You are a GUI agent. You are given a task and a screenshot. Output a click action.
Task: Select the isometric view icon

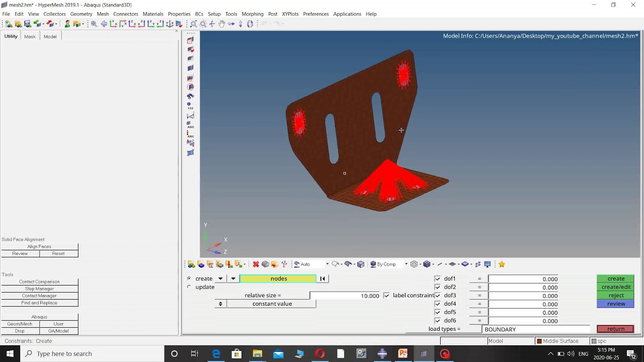[169, 24]
